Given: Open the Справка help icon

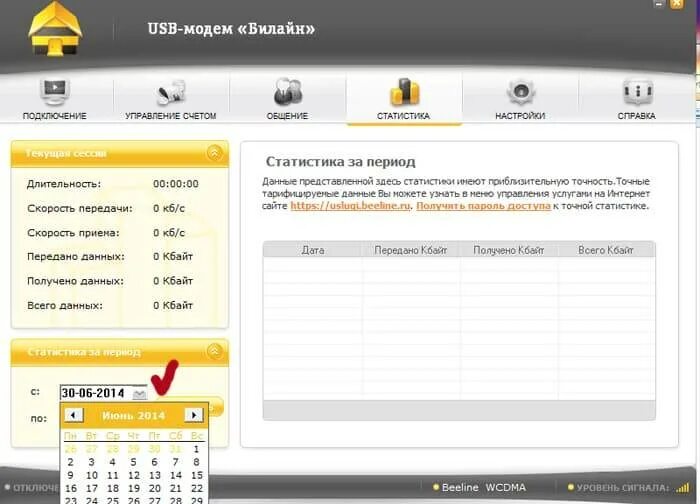Looking at the screenshot, I should pyautogui.click(x=638, y=92).
